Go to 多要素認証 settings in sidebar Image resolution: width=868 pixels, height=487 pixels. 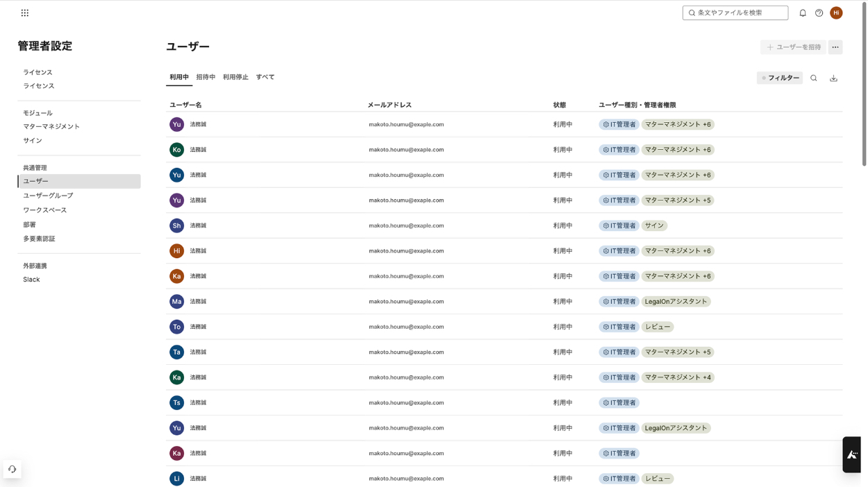(x=39, y=239)
